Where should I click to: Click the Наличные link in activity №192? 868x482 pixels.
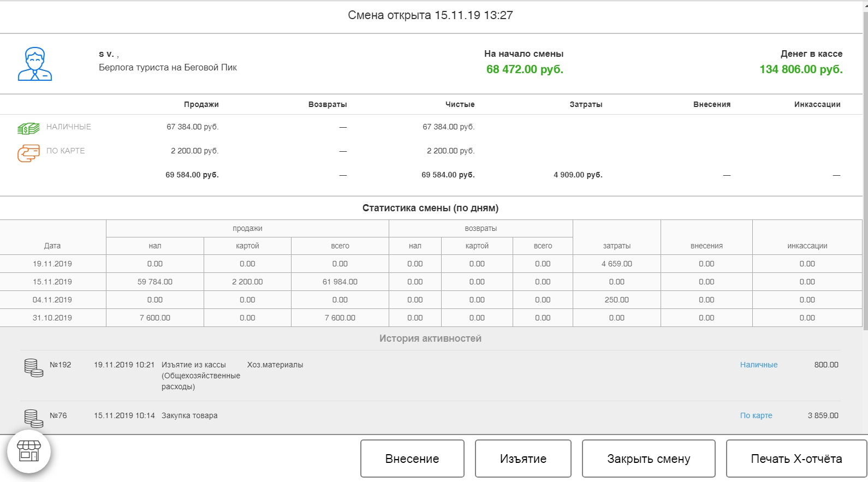tap(759, 365)
